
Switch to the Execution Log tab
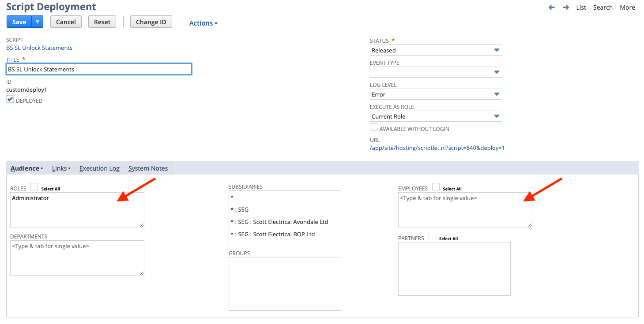pyautogui.click(x=99, y=168)
